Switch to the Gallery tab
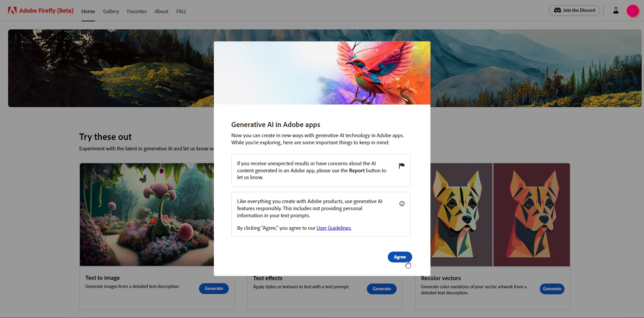644x318 pixels. pyautogui.click(x=111, y=11)
